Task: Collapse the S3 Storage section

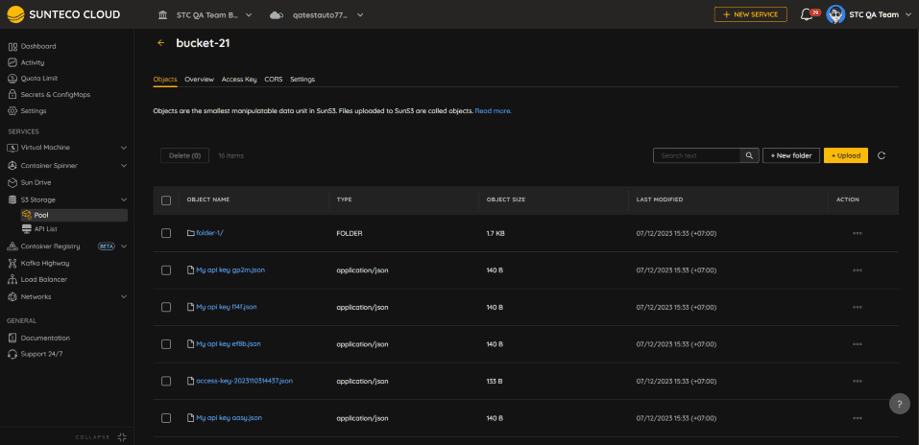Action: pos(124,200)
